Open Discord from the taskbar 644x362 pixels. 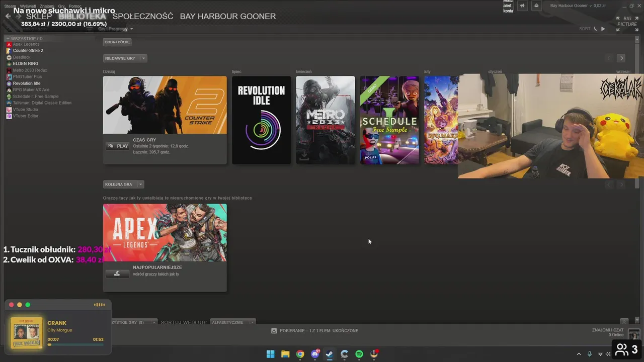click(315, 354)
